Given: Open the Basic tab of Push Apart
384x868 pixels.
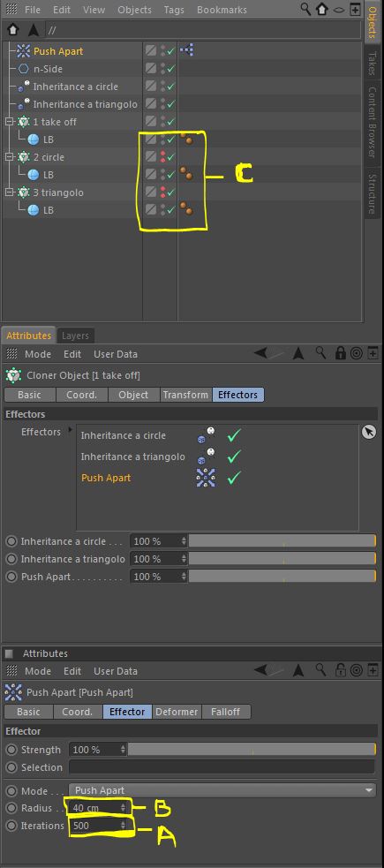Looking at the screenshot, I should coord(28,712).
